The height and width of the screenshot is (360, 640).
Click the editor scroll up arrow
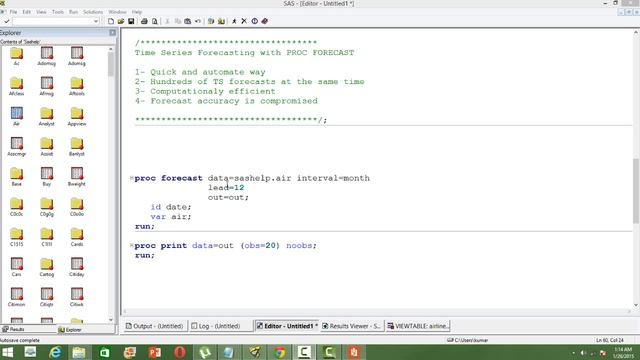(636, 33)
